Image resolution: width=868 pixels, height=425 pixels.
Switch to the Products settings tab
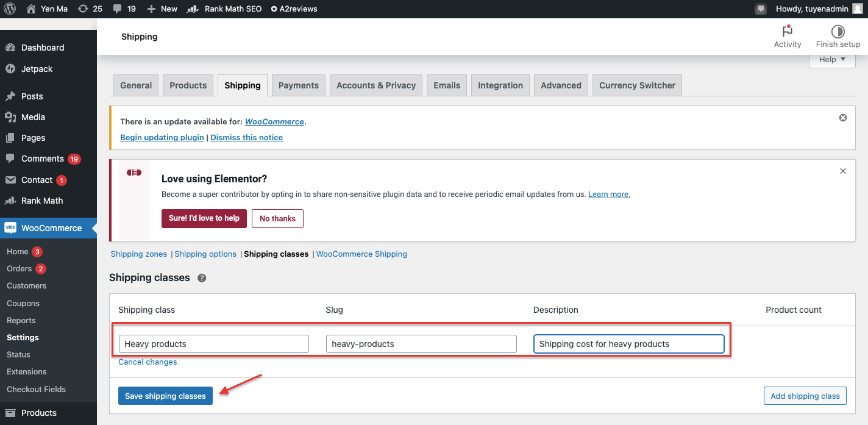[188, 85]
